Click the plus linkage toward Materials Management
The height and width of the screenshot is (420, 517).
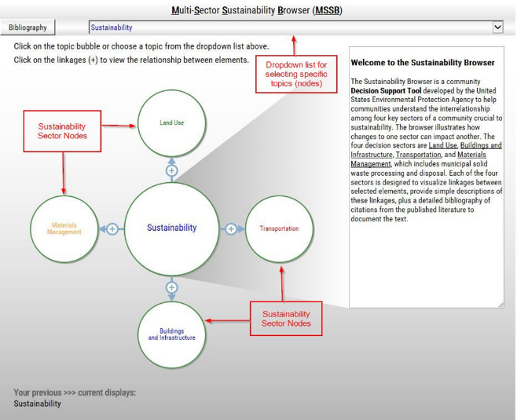(x=112, y=228)
